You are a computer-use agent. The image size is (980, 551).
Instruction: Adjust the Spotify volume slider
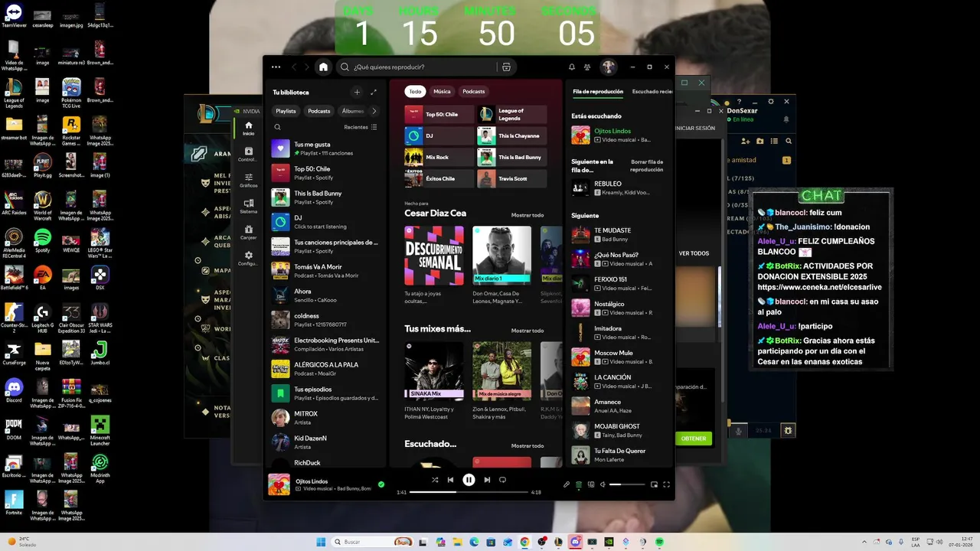click(627, 484)
